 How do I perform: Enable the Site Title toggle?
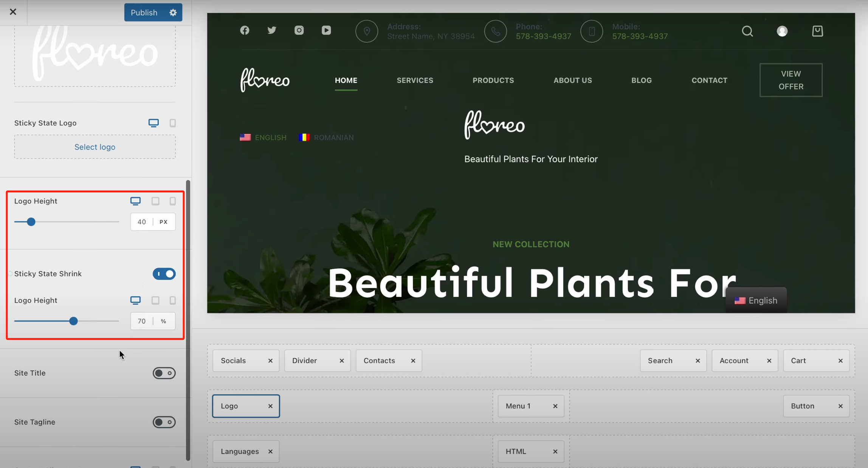pos(164,373)
